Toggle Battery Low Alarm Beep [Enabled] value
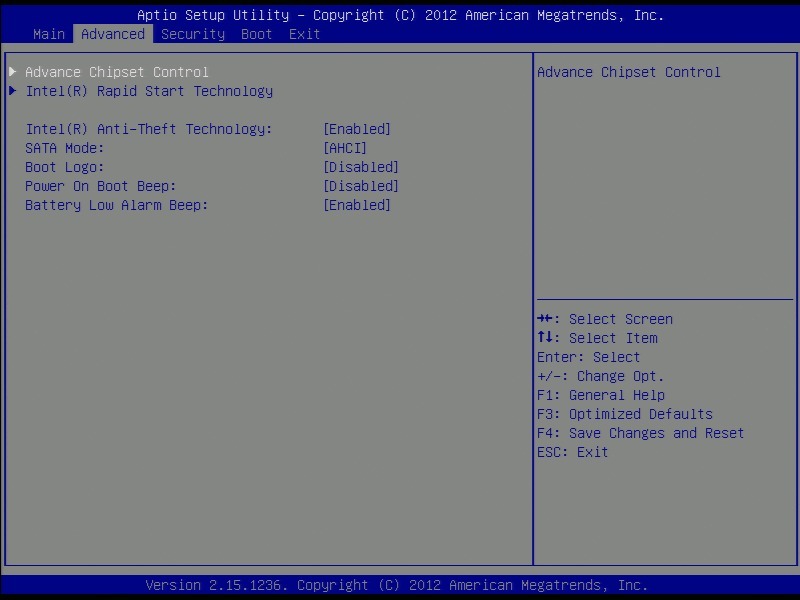 (357, 205)
